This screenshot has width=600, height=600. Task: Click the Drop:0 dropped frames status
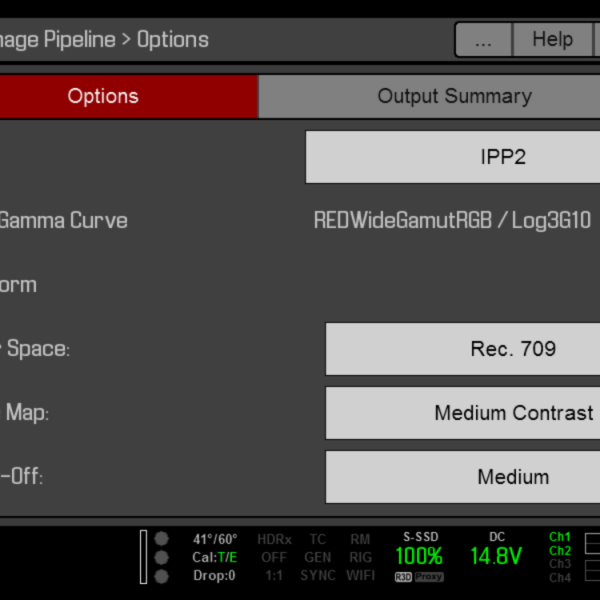(x=214, y=575)
